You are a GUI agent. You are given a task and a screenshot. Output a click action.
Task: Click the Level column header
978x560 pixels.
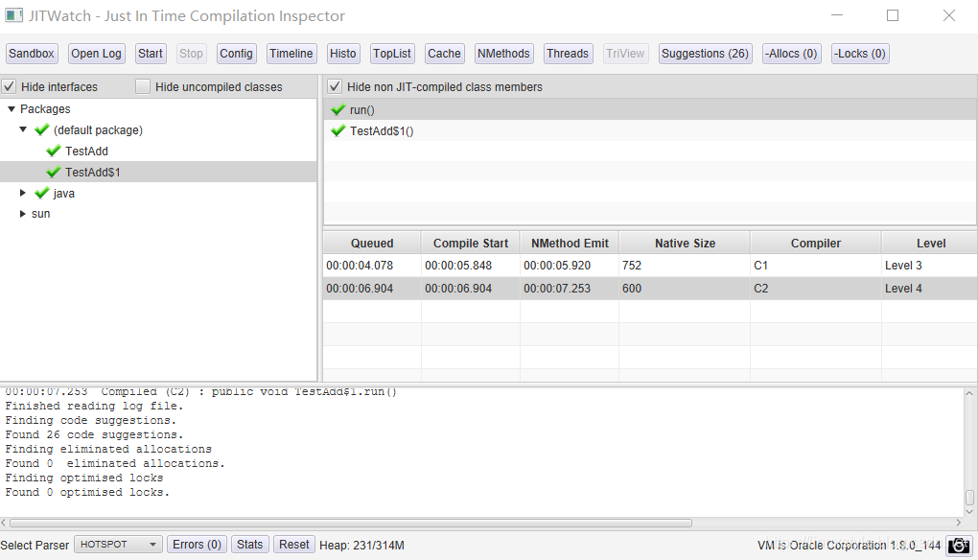pyautogui.click(x=930, y=244)
